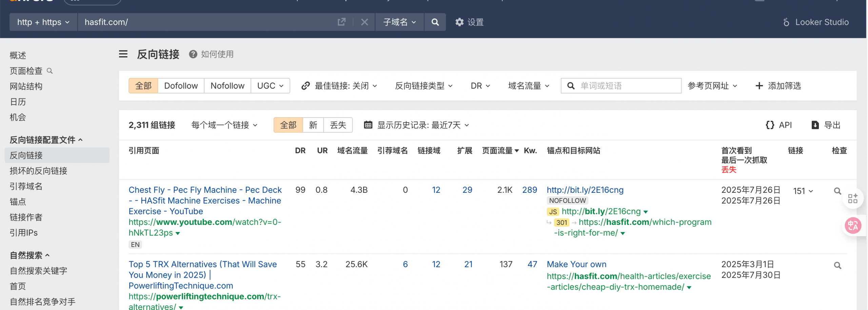This screenshot has height=310, width=868.
Task: Inspect the PowerliftingTechnique row with magnifier icon
Action: click(x=837, y=265)
